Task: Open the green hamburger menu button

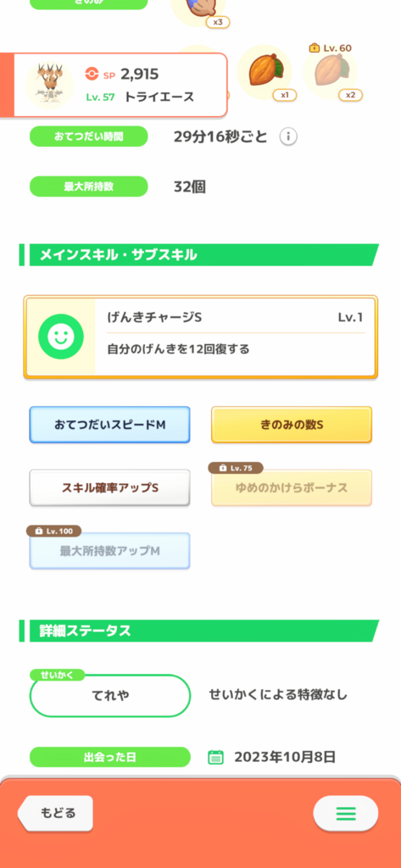Action: (x=346, y=813)
